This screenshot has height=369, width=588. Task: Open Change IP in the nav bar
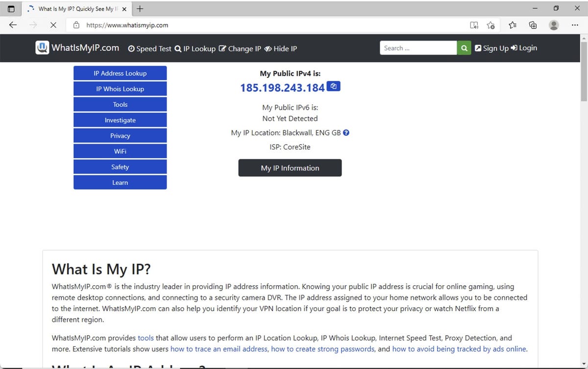[240, 49]
